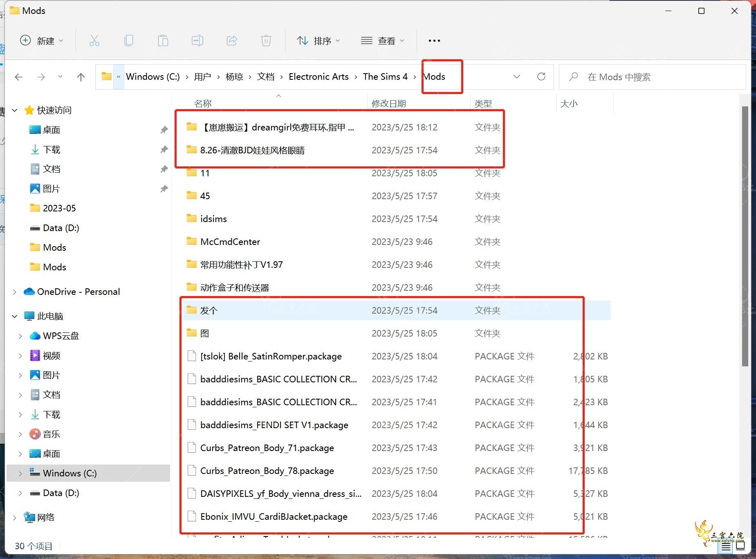Expand the WPS云盘 node

coord(20,336)
